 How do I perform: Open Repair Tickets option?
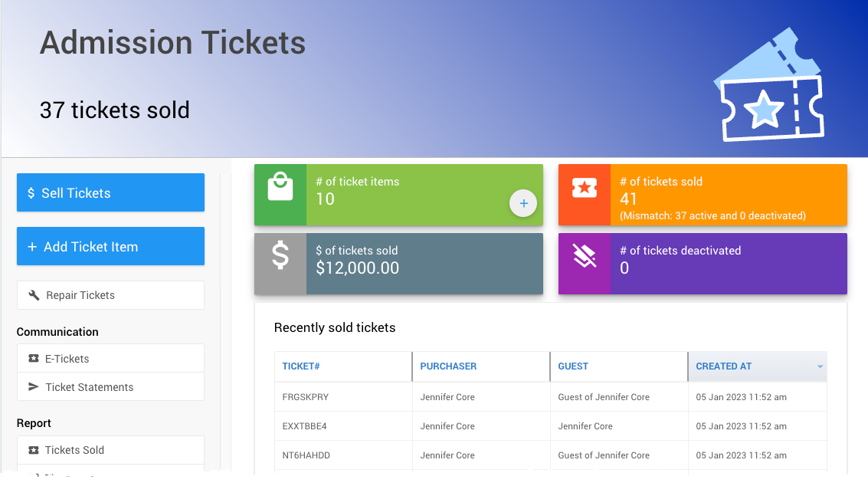111,295
